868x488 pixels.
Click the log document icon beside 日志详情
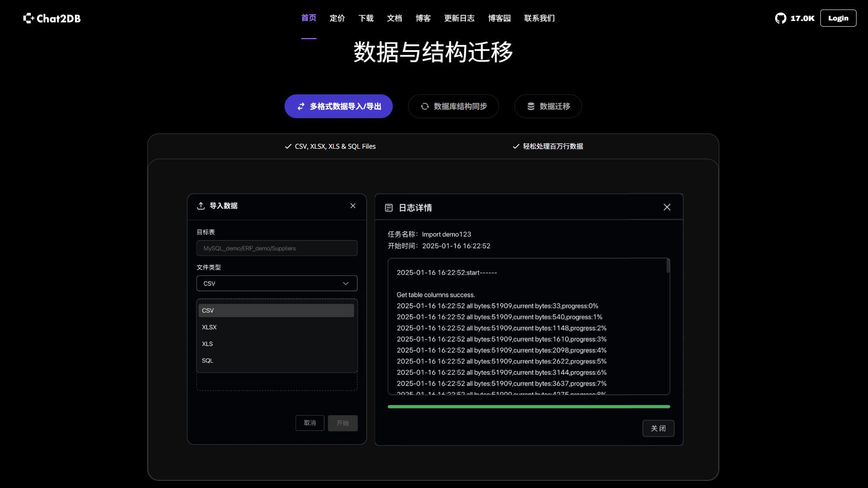pyautogui.click(x=389, y=207)
